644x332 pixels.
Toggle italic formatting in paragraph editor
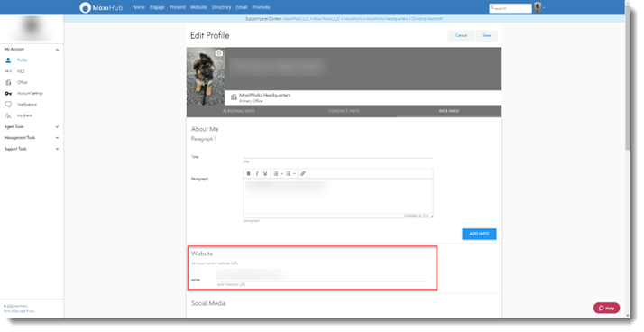(257, 174)
